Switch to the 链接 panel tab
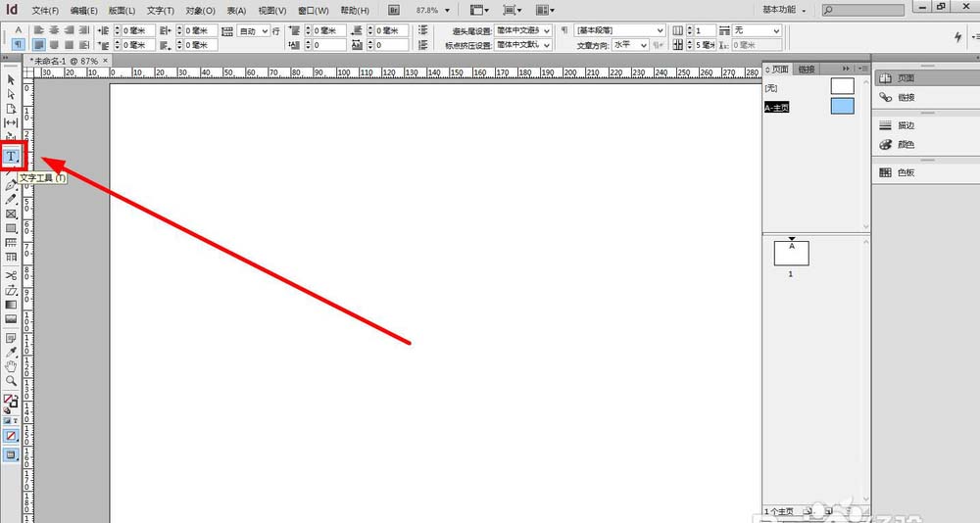Viewport: 980px width, 523px height. pyautogui.click(x=807, y=69)
